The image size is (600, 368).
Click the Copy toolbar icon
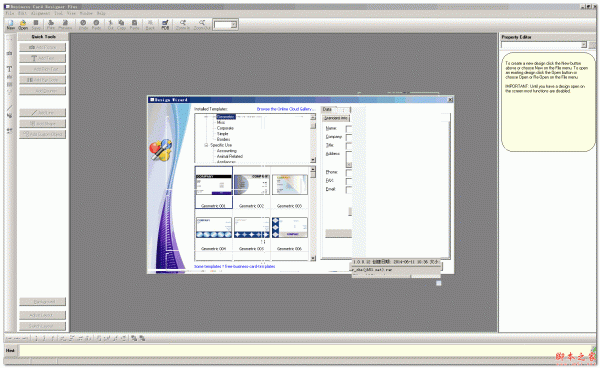pos(121,25)
